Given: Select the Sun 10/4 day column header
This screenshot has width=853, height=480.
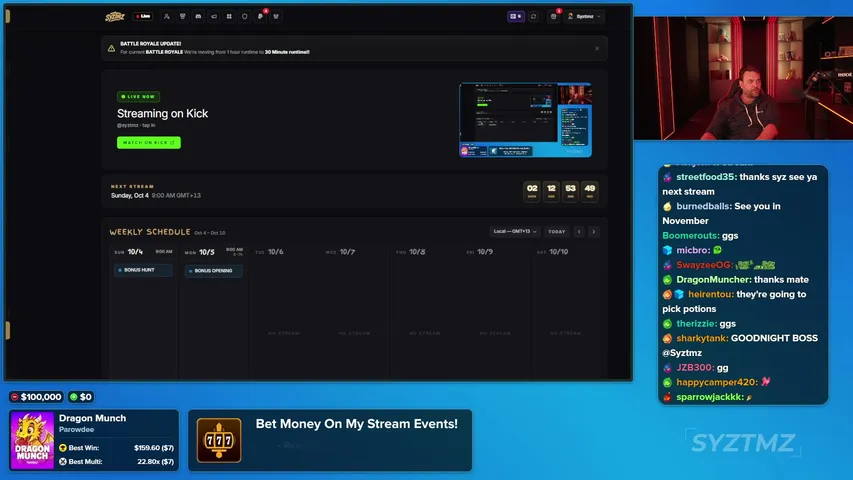Looking at the screenshot, I should 143,252.
